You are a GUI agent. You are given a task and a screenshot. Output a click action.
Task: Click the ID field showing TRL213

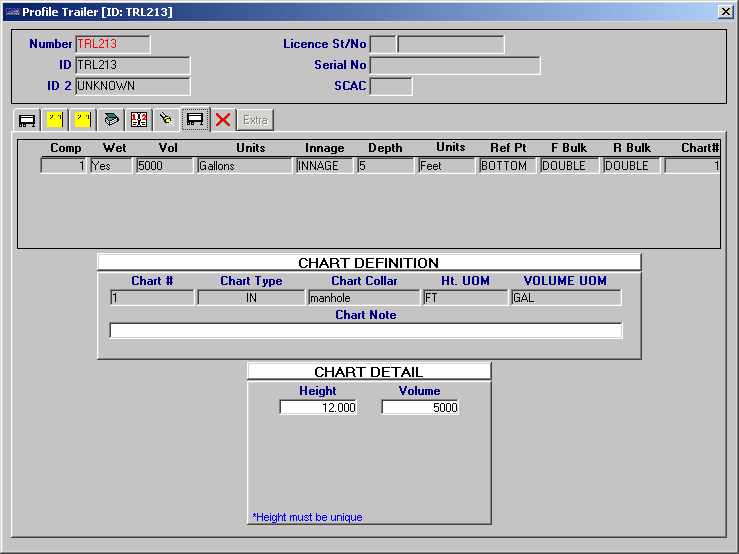[x=133, y=65]
